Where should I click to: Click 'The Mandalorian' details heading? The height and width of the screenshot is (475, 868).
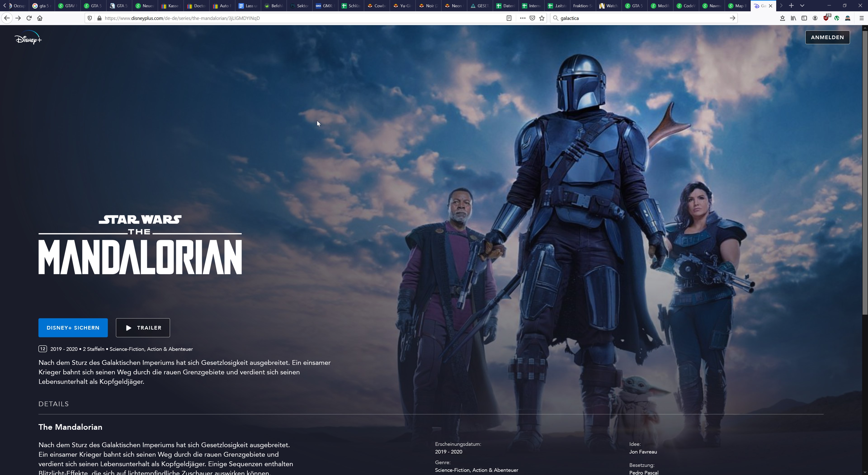pyautogui.click(x=71, y=427)
